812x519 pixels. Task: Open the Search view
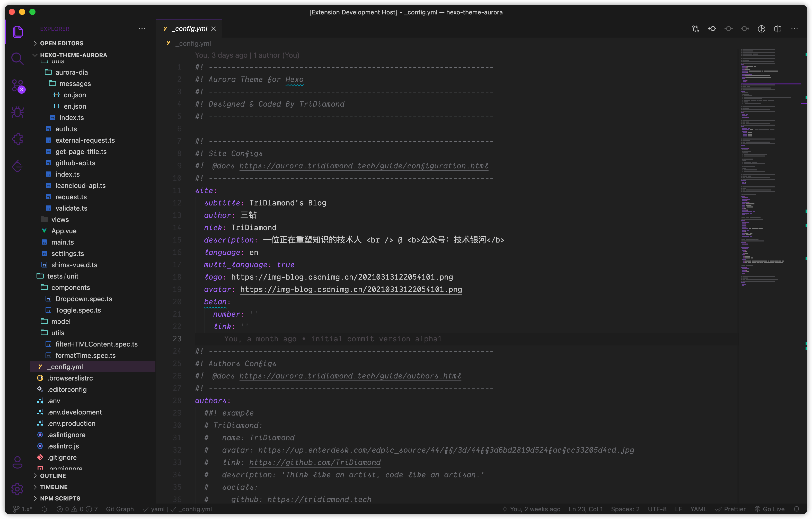[x=17, y=58]
